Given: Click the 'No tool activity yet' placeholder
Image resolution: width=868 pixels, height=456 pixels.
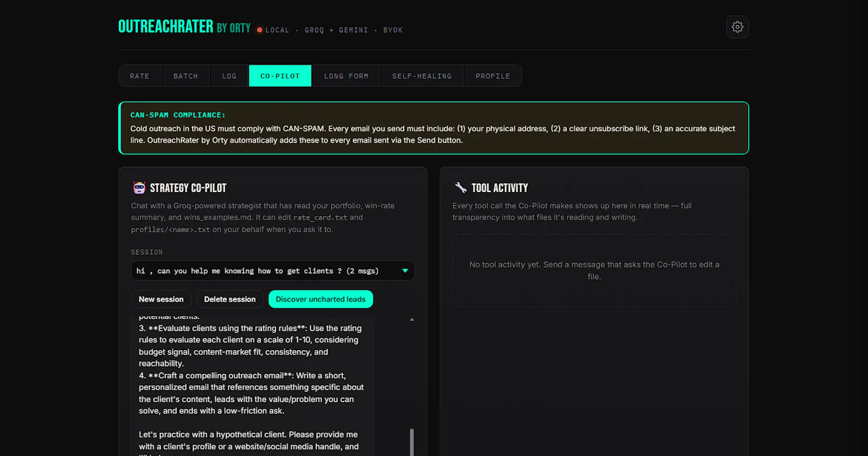Looking at the screenshot, I should [594, 270].
